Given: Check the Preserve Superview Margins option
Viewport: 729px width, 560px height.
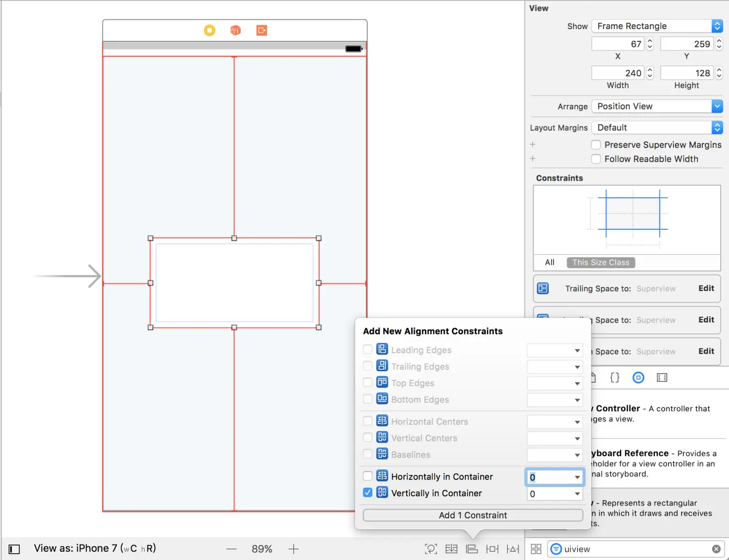Looking at the screenshot, I should [596, 145].
